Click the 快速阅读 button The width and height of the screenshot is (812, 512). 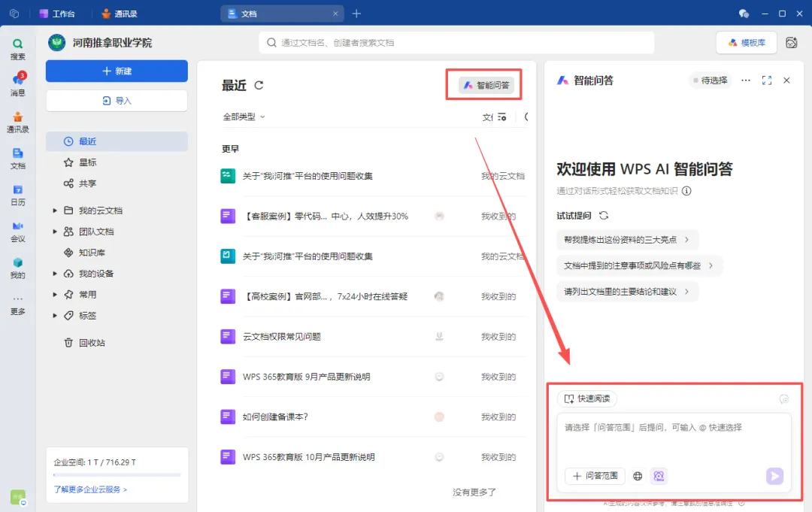pos(587,398)
